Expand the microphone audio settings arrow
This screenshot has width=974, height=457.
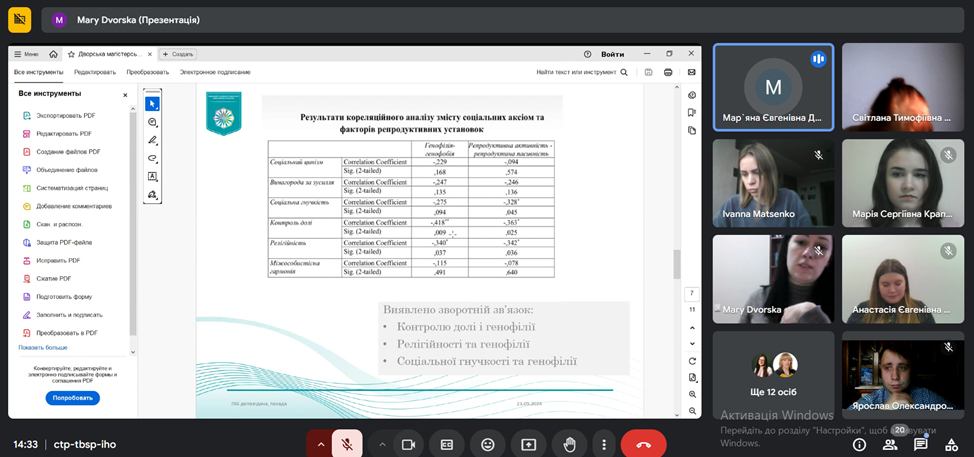click(x=320, y=444)
